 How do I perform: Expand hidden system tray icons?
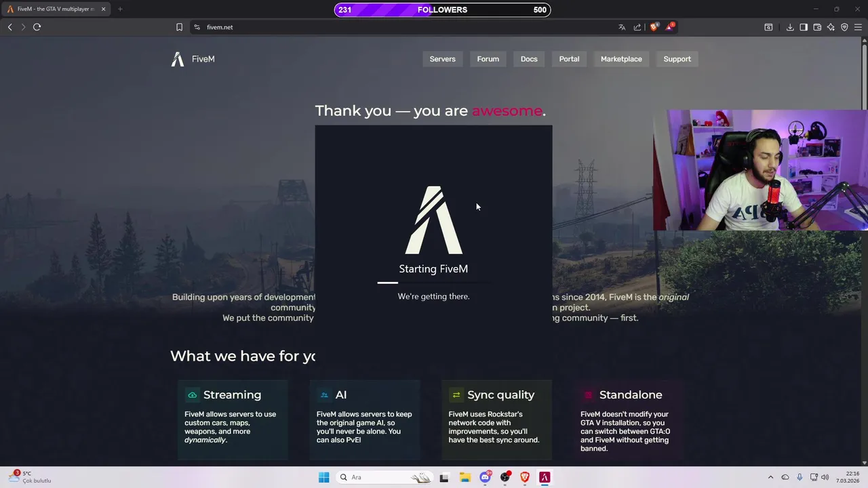(x=770, y=477)
